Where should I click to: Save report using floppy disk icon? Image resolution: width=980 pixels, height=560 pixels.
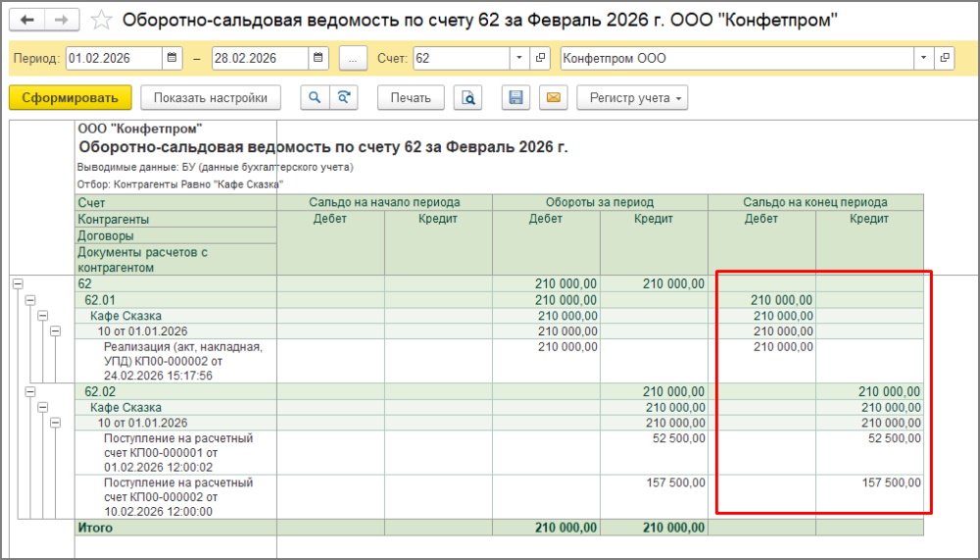(x=514, y=97)
